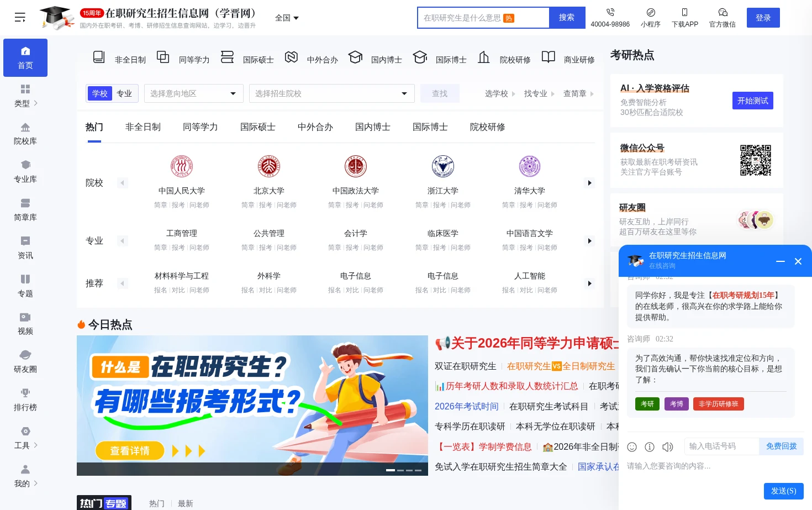This screenshot has height=510, width=812.
Task: Open the 全国 region dropdown
Action: click(287, 18)
